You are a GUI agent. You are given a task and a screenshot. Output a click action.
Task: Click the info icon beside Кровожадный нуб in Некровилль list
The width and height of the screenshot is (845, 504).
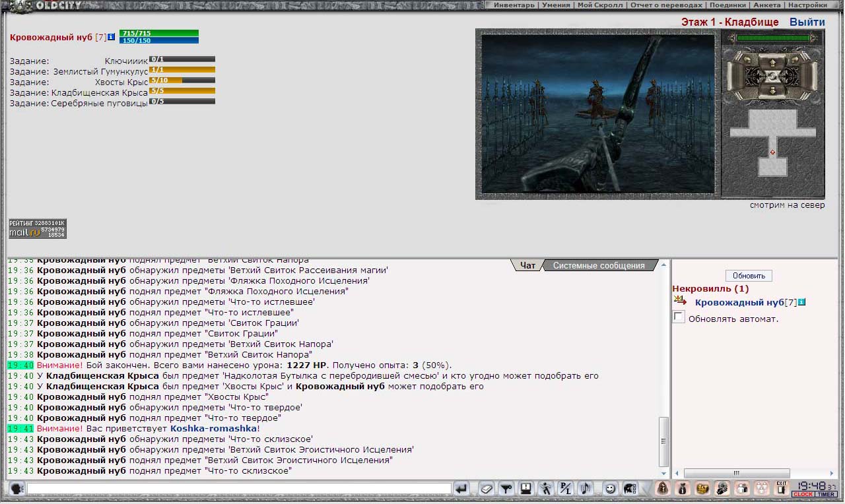(x=801, y=302)
